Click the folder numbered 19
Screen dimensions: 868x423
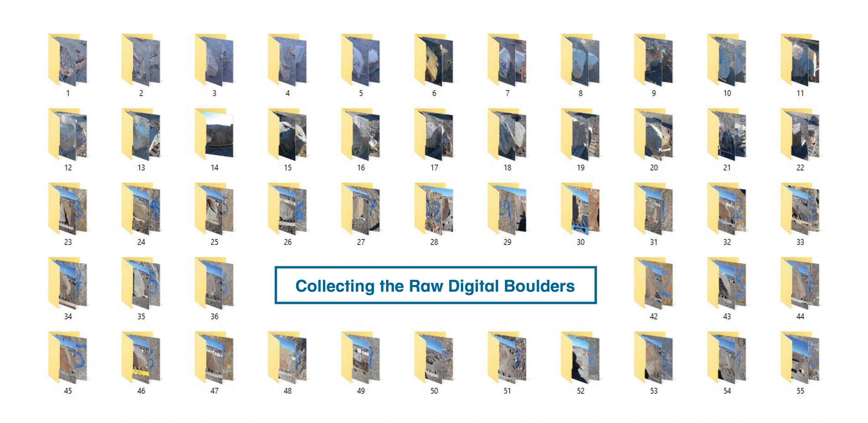pyautogui.click(x=580, y=135)
